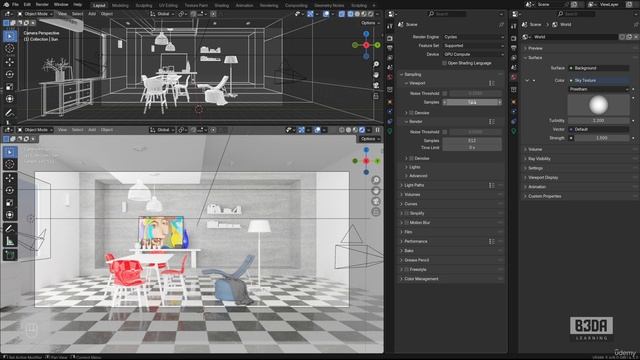Click pan hand icon in top viewport
This screenshot has height=360, width=640.
(376, 75)
